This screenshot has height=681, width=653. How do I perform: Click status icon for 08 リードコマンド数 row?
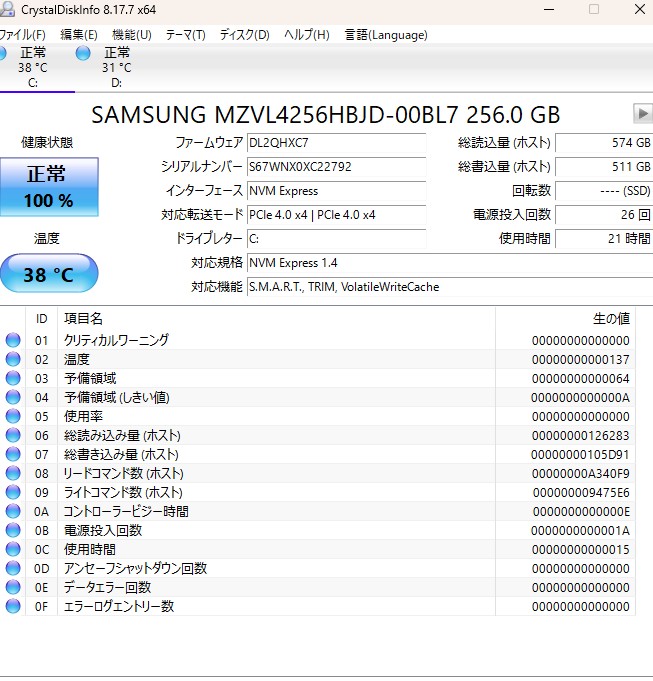point(13,473)
